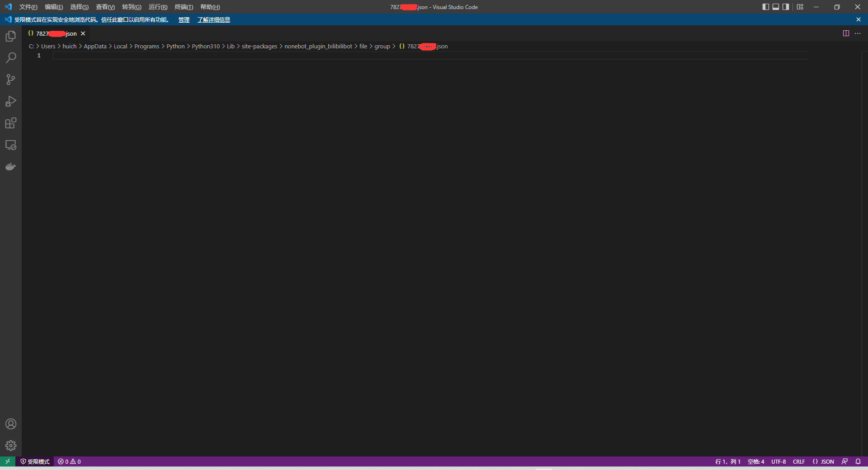Open the Customize Layout dropdown
Image resolution: width=868 pixels, height=470 pixels.
(x=800, y=7)
